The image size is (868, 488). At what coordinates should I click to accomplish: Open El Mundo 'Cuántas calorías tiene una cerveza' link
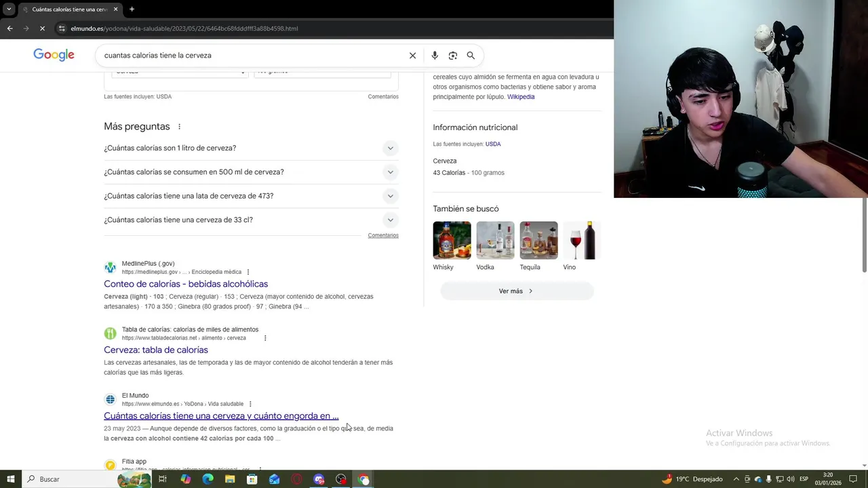point(221,415)
